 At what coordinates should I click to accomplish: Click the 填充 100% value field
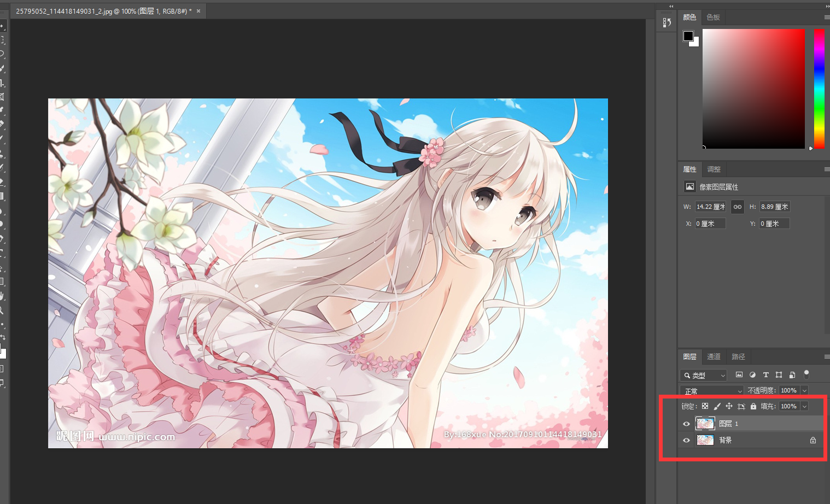click(788, 406)
